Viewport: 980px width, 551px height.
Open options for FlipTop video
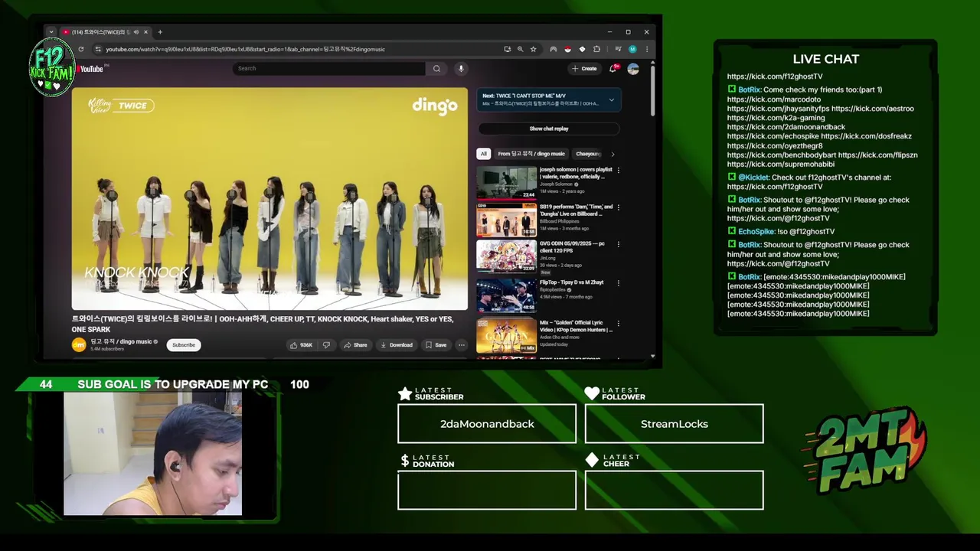point(619,282)
